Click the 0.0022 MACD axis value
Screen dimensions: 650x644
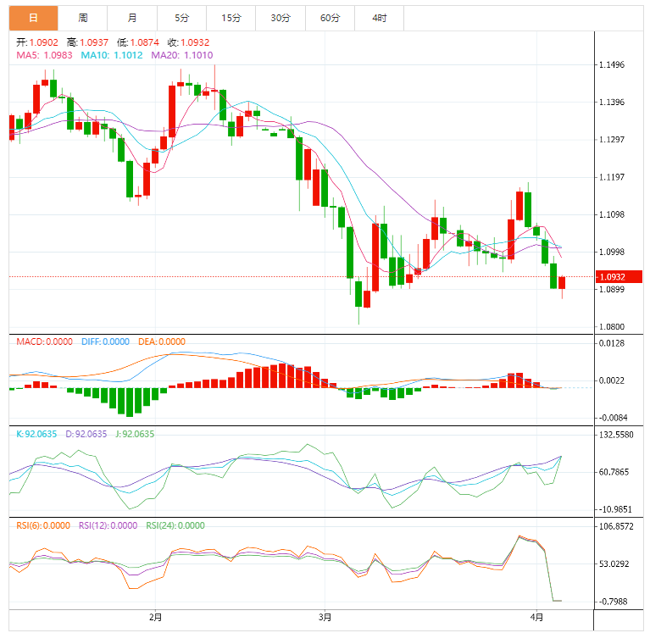[x=612, y=380]
